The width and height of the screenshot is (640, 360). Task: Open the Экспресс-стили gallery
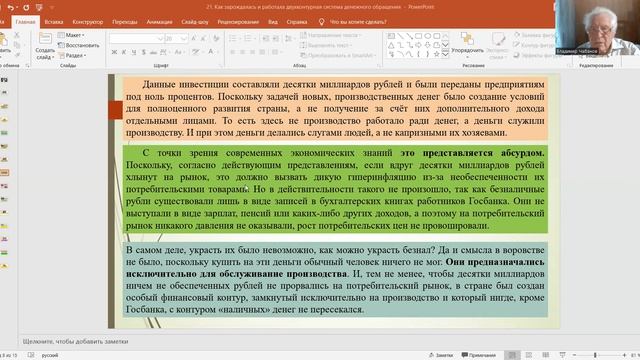(x=498, y=46)
